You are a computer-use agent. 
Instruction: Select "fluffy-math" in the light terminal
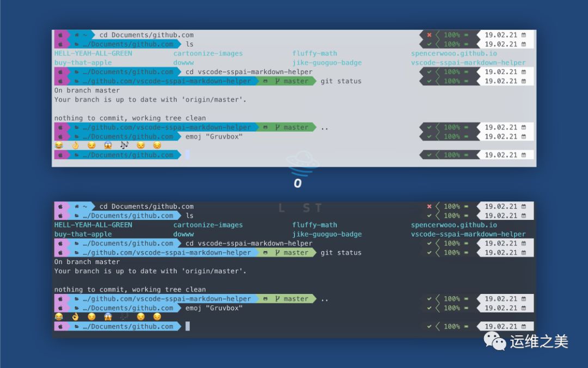(315, 53)
